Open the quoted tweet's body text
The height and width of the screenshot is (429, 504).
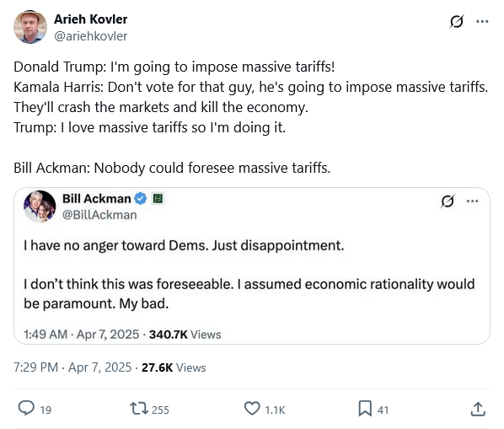click(x=249, y=275)
